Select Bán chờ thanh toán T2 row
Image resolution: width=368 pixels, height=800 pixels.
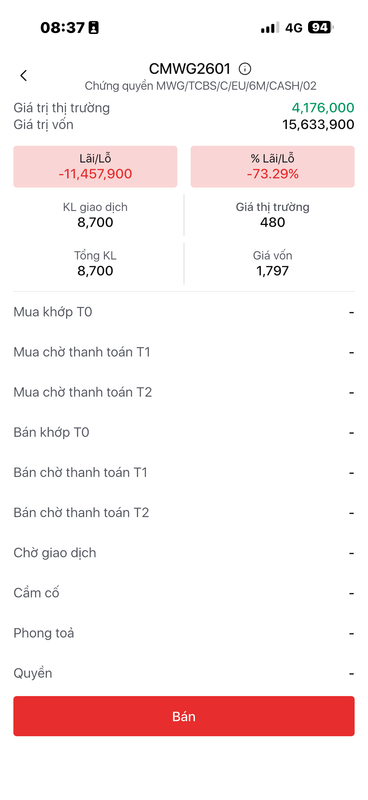click(184, 512)
